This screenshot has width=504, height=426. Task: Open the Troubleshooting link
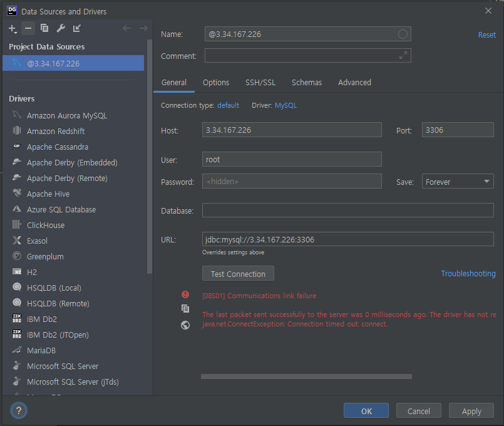click(x=468, y=274)
